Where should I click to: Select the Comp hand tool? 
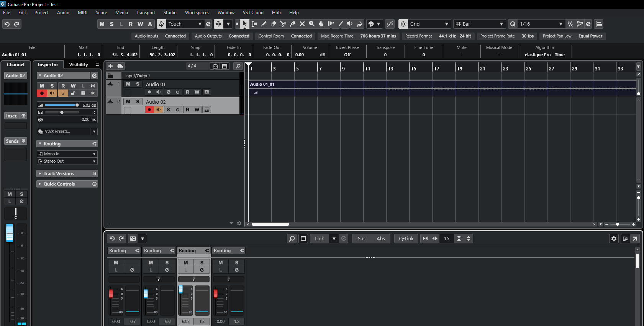[321, 24]
